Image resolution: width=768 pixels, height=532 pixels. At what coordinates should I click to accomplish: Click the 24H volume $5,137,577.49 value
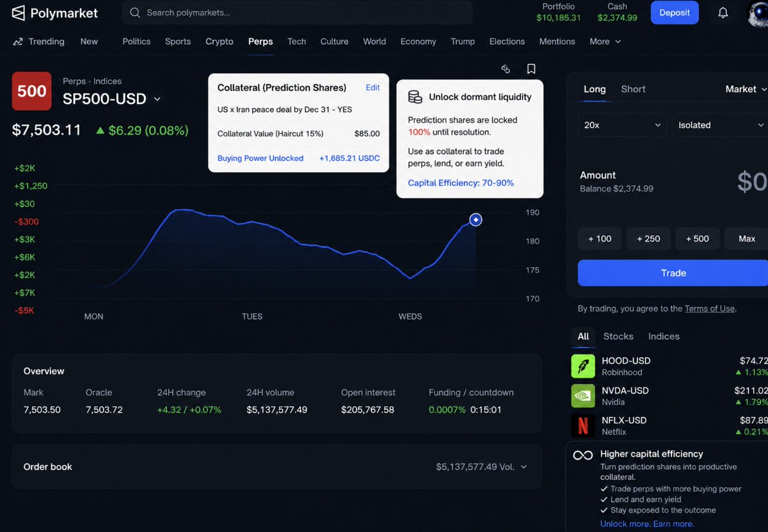coord(276,410)
